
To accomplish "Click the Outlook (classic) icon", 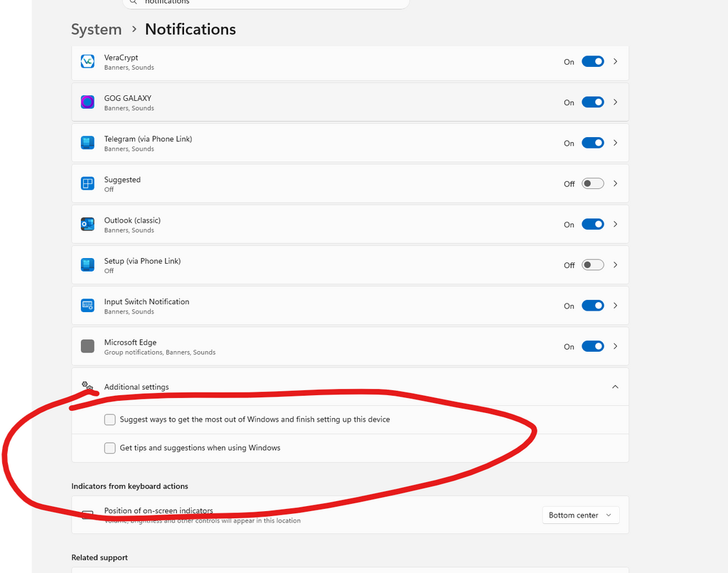I will click(x=87, y=224).
